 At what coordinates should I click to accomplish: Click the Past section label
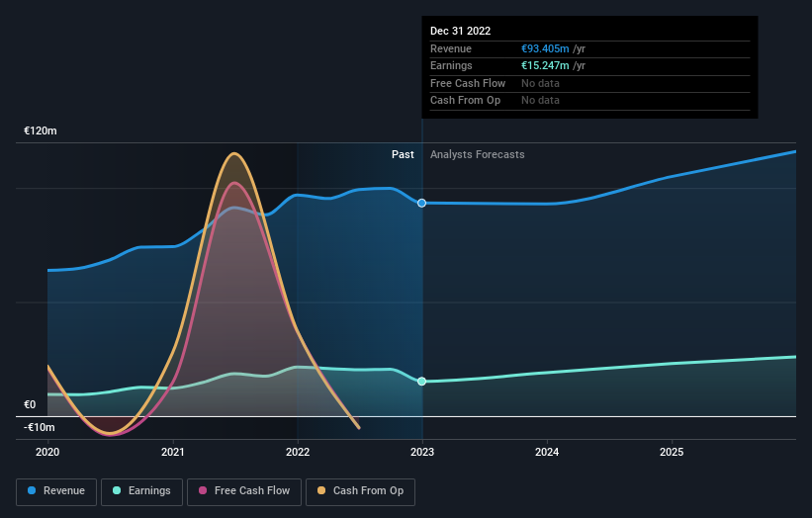point(403,154)
